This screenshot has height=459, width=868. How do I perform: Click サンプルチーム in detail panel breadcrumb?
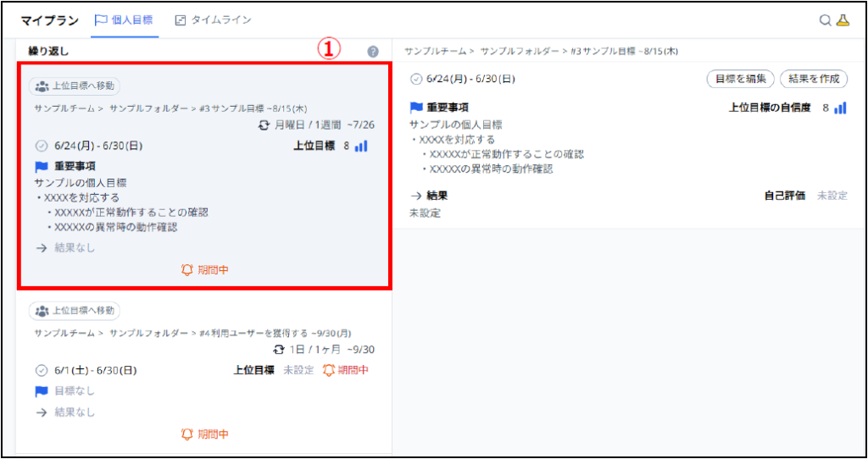tap(436, 52)
